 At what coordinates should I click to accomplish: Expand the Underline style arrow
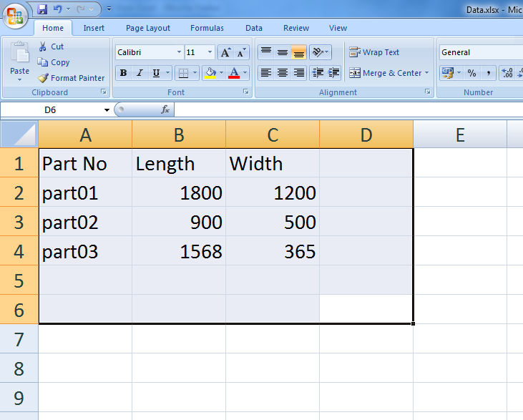coord(167,73)
